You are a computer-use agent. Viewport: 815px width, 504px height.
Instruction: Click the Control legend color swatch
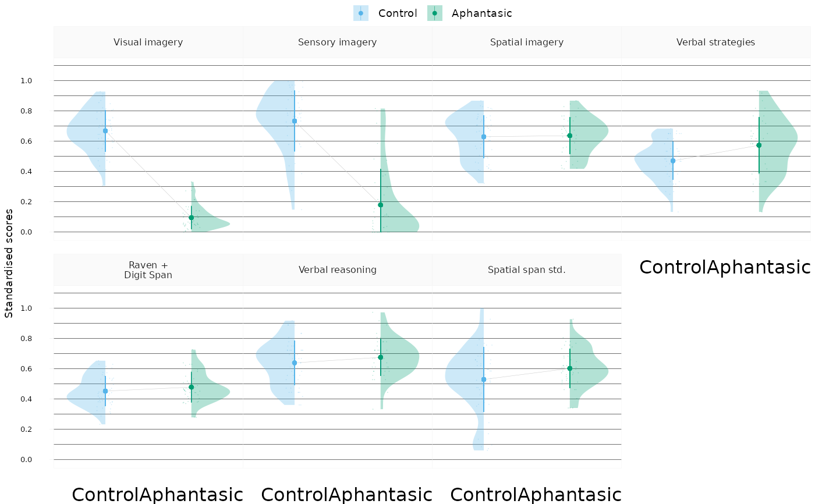pyautogui.click(x=361, y=13)
